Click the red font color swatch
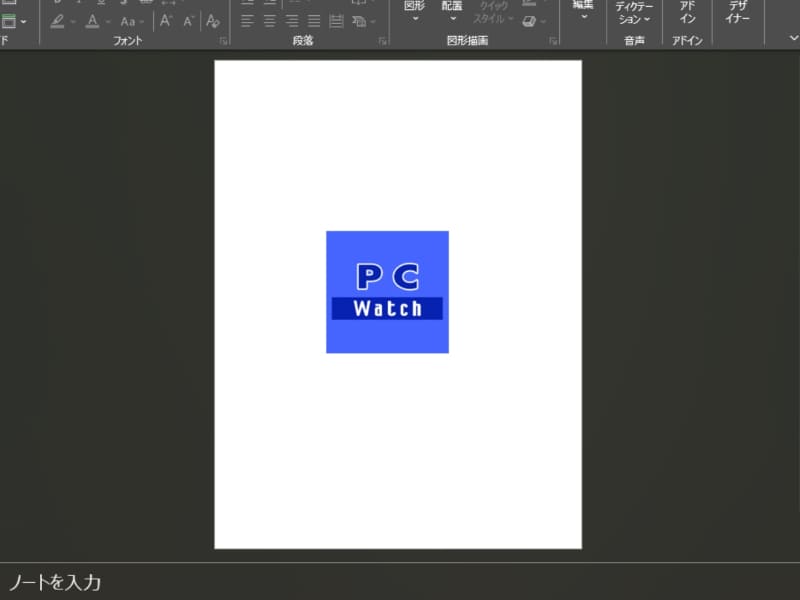 [91, 25]
